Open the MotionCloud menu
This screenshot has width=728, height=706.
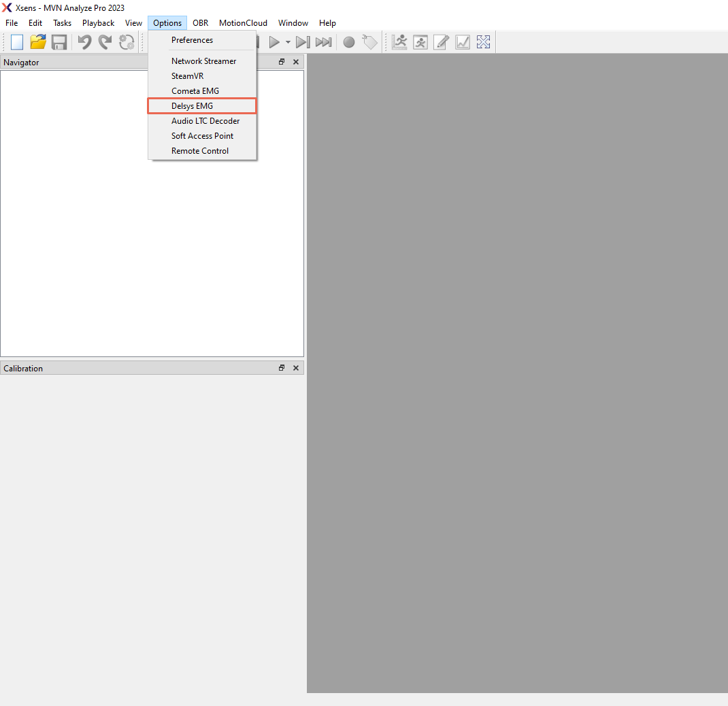tap(244, 22)
